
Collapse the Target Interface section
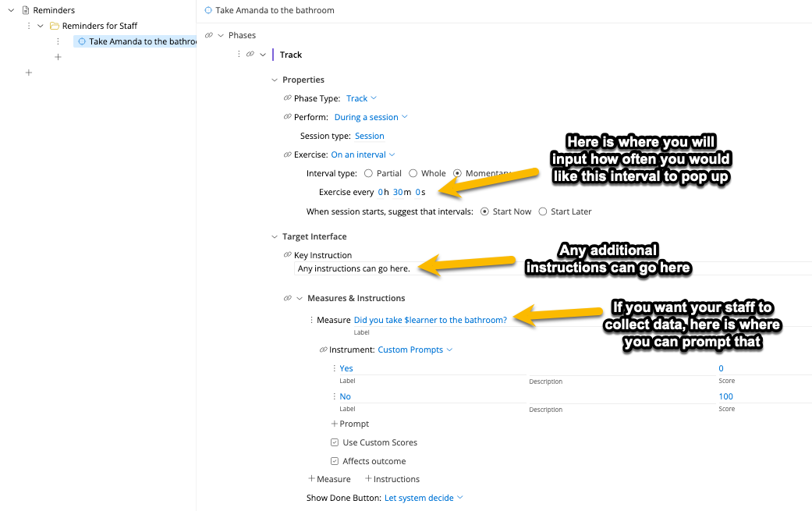click(x=275, y=236)
